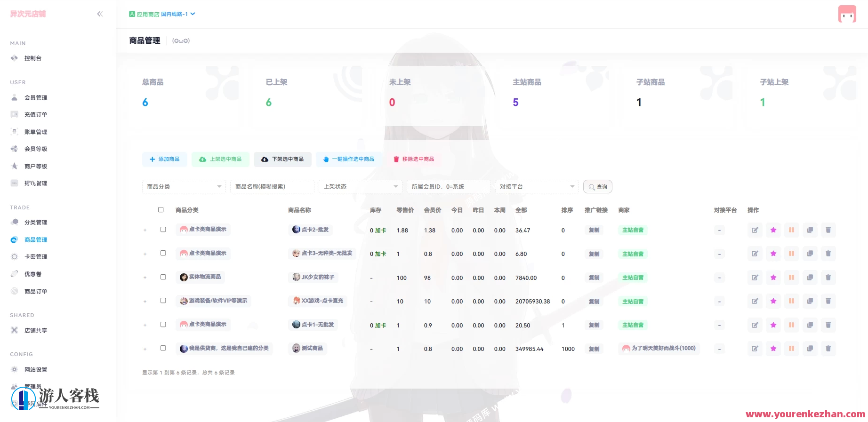Open the 应用商店 国内线路-1 dropdown
This screenshot has height=422, width=868.
162,14
